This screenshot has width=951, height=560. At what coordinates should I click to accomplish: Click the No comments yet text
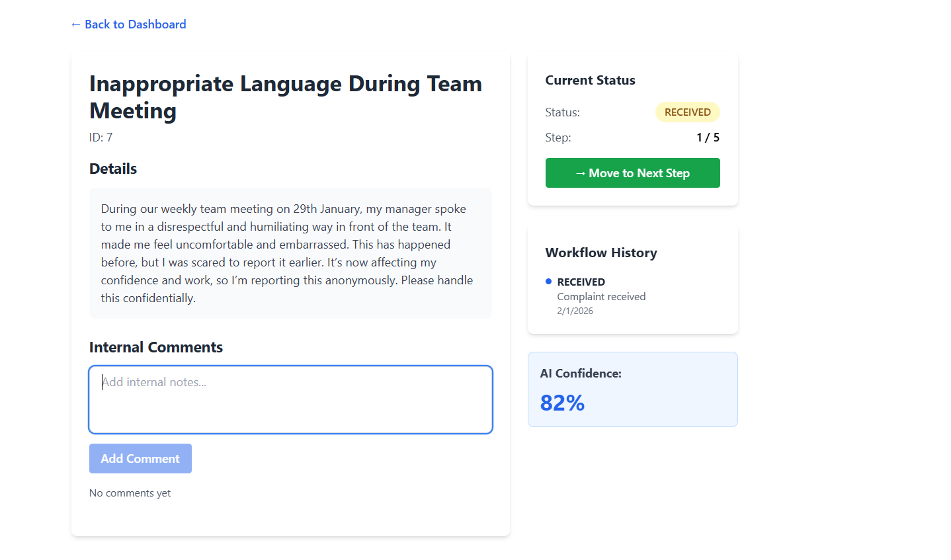tap(130, 493)
